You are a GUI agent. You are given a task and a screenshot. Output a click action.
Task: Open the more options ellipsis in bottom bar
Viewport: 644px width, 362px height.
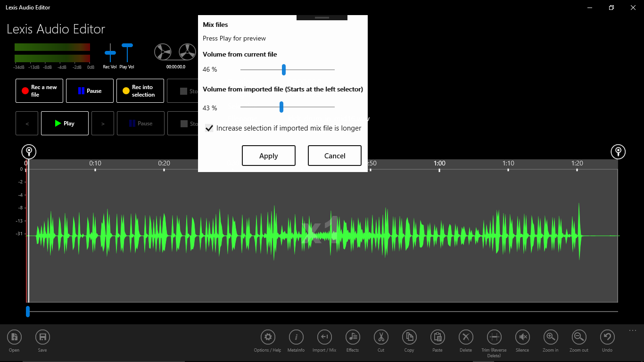point(633,330)
